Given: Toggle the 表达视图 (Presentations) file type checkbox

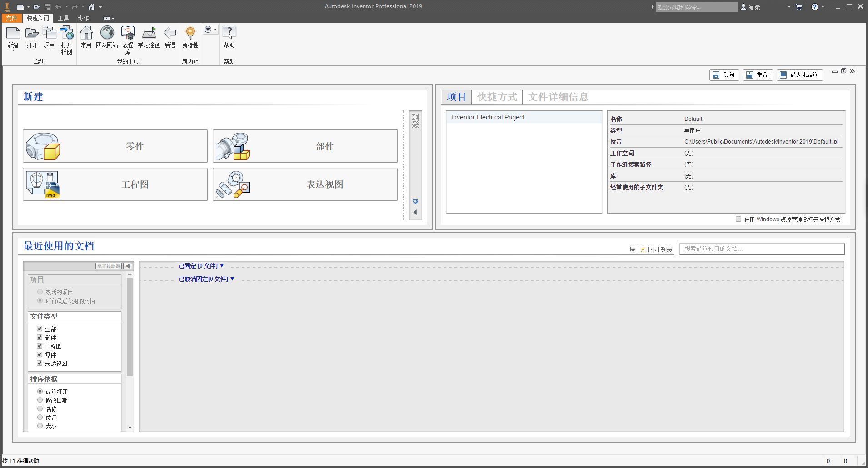Looking at the screenshot, I should 40,363.
